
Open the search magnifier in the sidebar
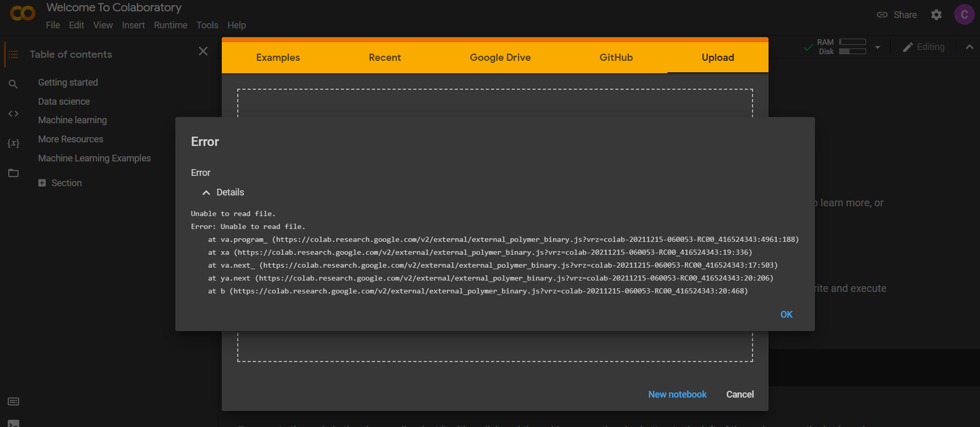tap(13, 84)
